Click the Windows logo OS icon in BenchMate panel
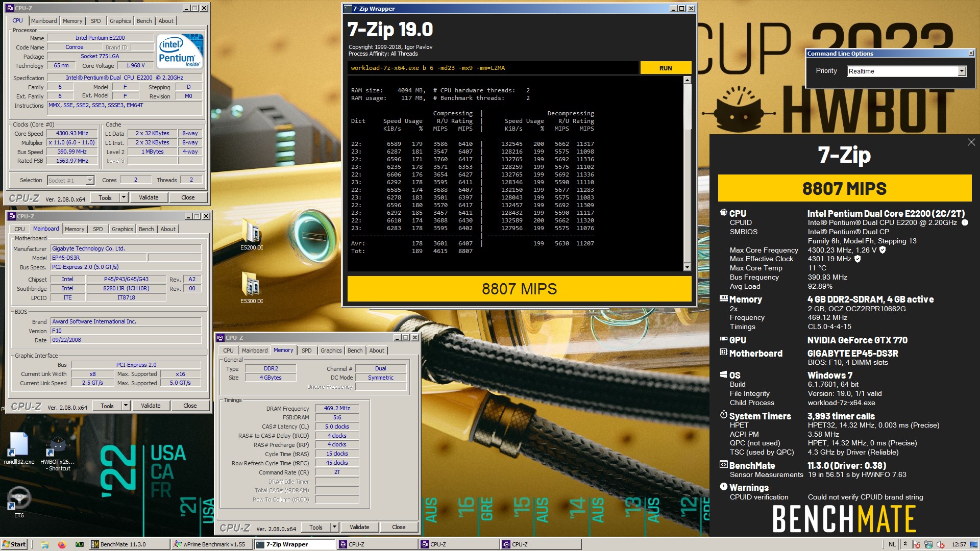The height and width of the screenshot is (551, 980). (723, 374)
